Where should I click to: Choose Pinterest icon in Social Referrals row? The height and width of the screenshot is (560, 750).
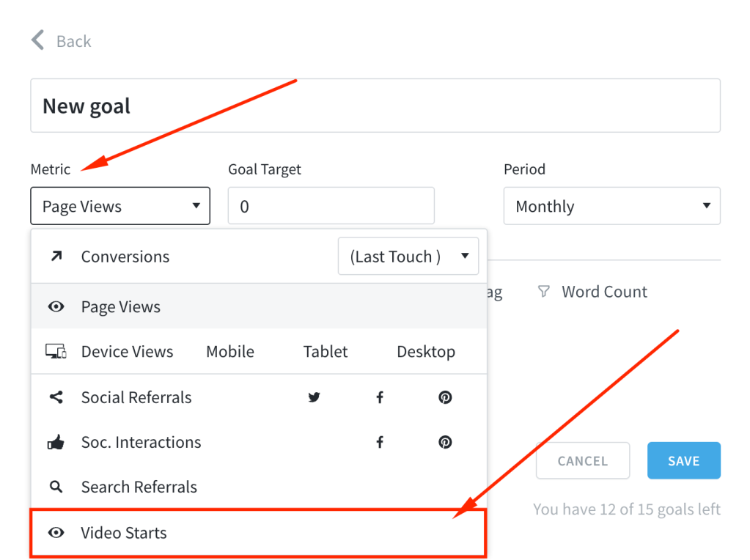point(445,397)
